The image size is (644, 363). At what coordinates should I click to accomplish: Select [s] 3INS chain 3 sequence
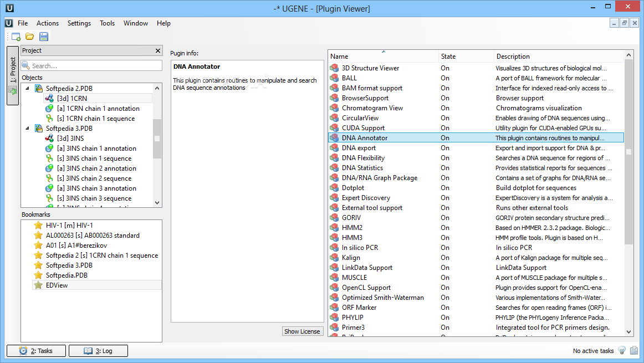point(94,198)
